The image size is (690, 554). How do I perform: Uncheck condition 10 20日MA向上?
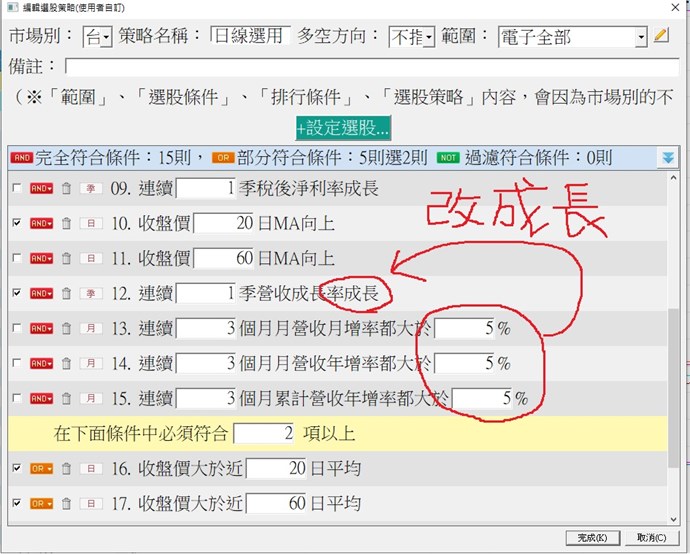17,223
